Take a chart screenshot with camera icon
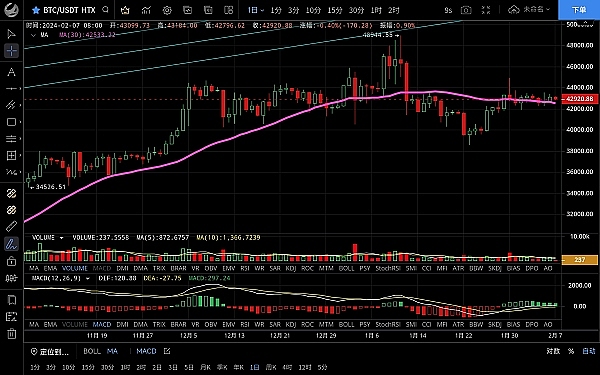600x375 pixels. 466,10
